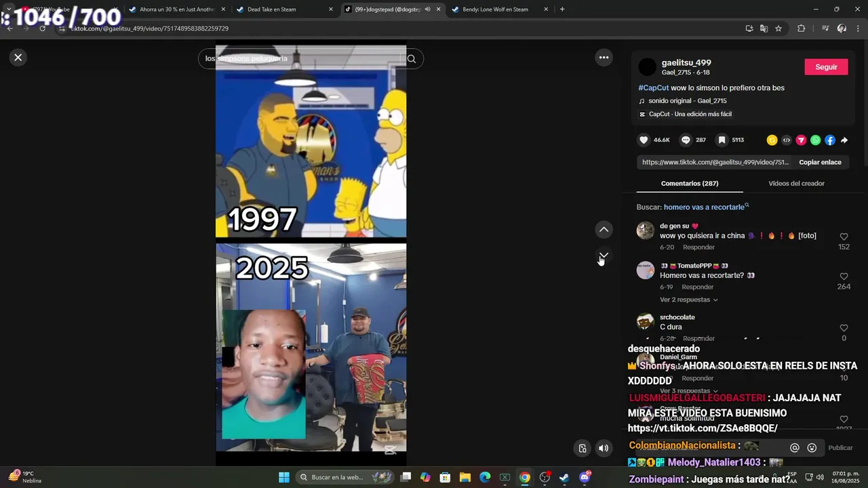Screen dimensions: 868x488
Task: Click the translate page icon in the address bar
Action: (x=764, y=28)
